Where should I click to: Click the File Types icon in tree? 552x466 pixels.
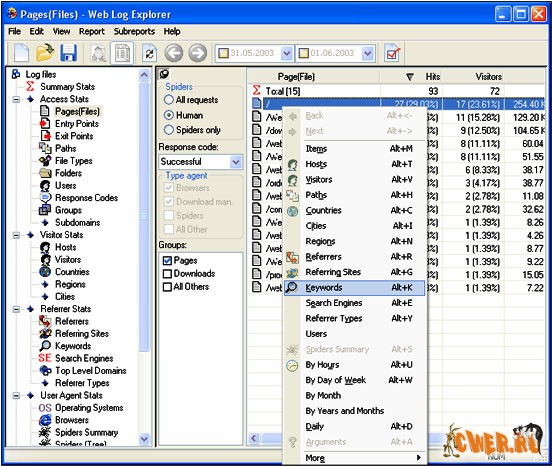click(45, 161)
